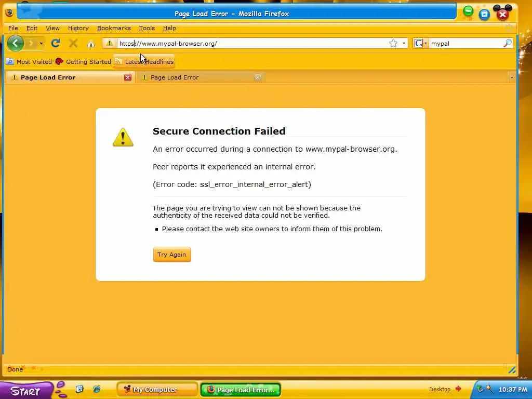Close the first Page Load Error tab

coord(128,77)
